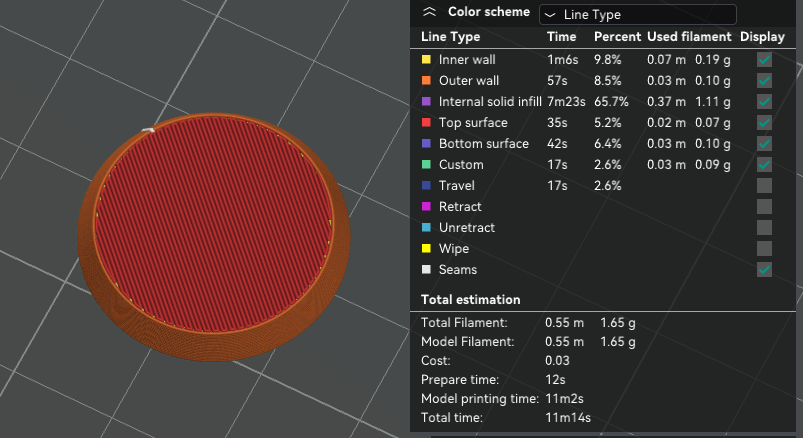The height and width of the screenshot is (438, 803).
Task: Click the purple Internal solid infill swatch
Action: point(427,102)
